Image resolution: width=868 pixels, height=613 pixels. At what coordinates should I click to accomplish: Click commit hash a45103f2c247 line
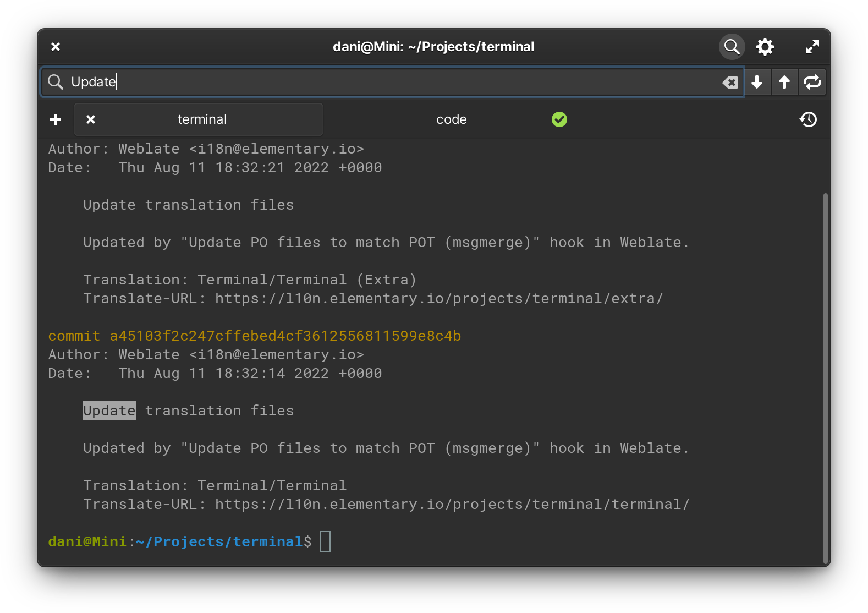tap(255, 336)
